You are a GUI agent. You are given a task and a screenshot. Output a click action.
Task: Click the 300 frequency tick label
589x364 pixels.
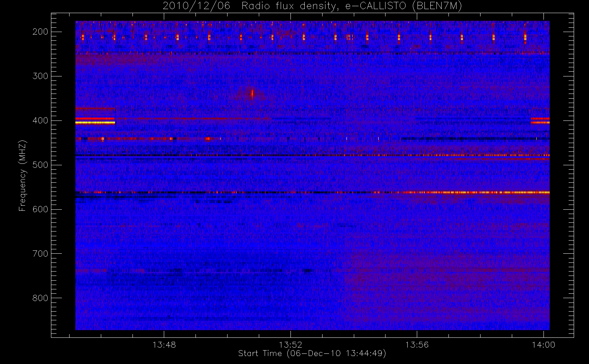(40, 76)
